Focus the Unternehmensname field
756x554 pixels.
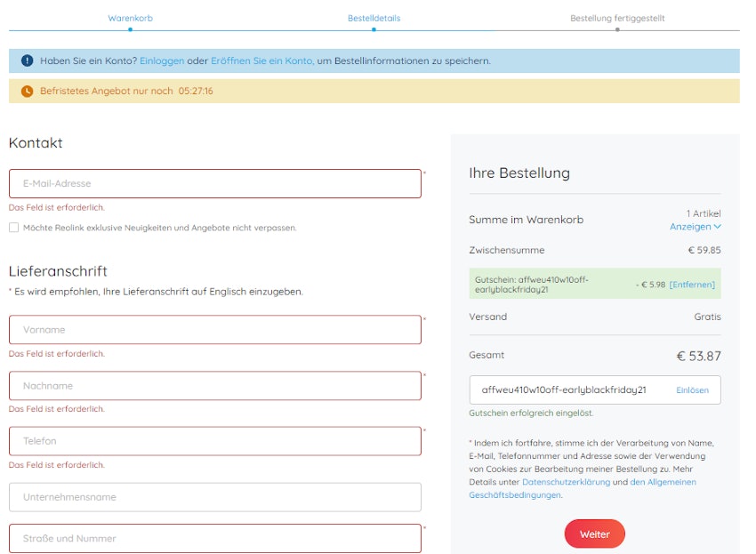coord(214,497)
